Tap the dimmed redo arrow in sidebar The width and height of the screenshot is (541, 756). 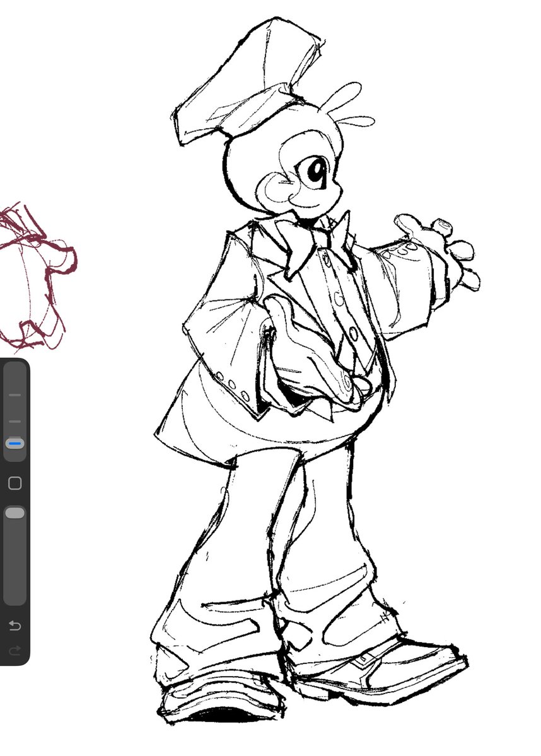15,650
